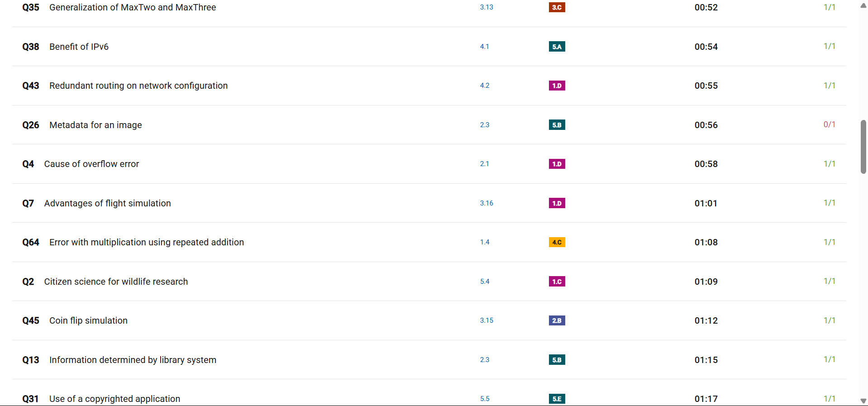Click the 1.C badge for Citizen science
Viewport: 868px width, 406px height.
pyautogui.click(x=557, y=282)
